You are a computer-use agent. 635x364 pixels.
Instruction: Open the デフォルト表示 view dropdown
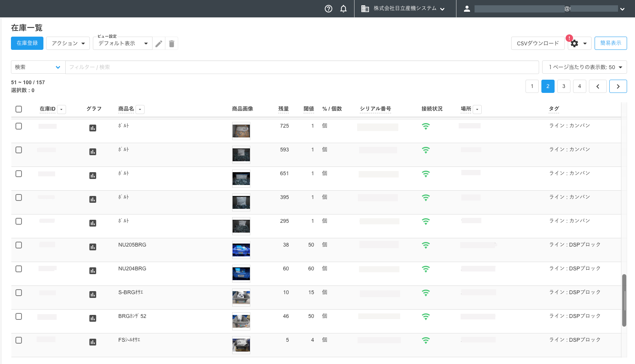click(x=123, y=43)
